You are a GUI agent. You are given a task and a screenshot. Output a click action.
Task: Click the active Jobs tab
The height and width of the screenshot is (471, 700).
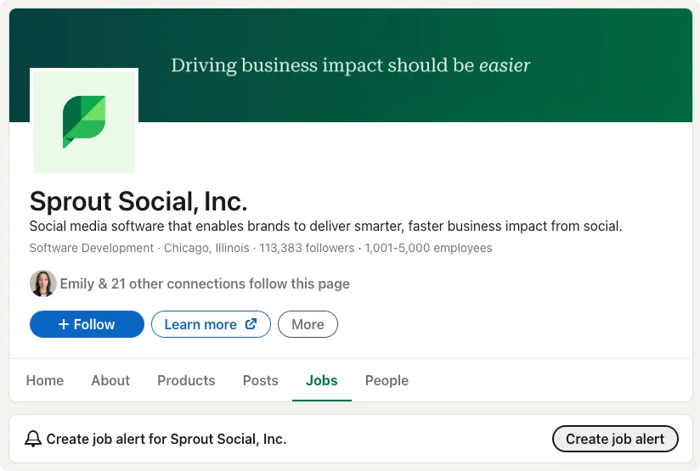tap(321, 380)
